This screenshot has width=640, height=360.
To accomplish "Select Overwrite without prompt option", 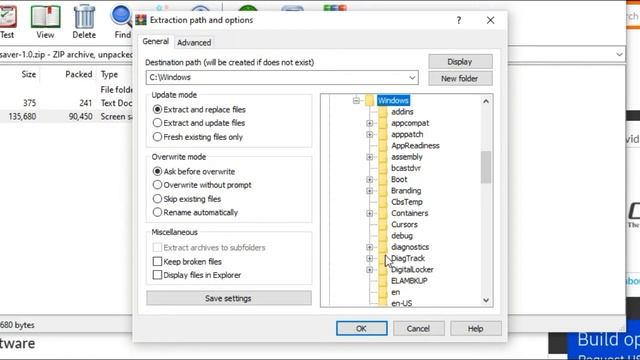I will pyautogui.click(x=157, y=185).
